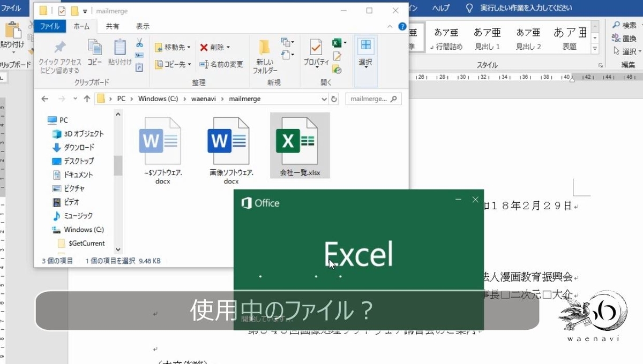643x364 pixels.
Task: Collapse the Explorer ribbon with the chevron
Action: point(390,27)
